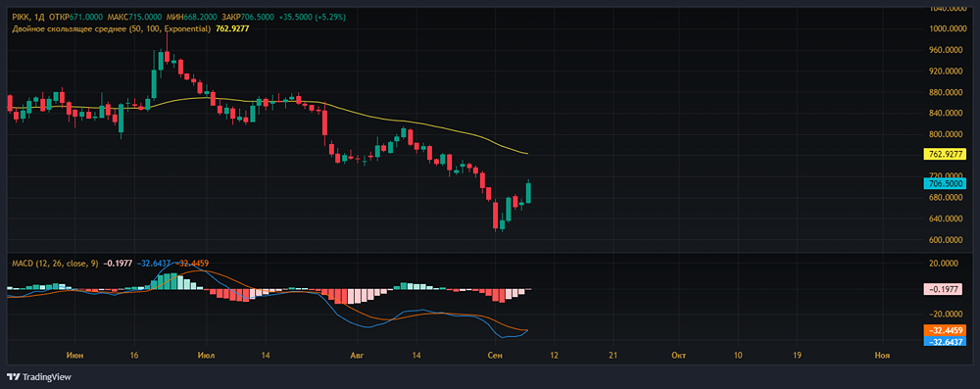Screen dimensions: 980x389
Task: Click the Июл label on time axis
Action: pyautogui.click(x=206, y=355)
